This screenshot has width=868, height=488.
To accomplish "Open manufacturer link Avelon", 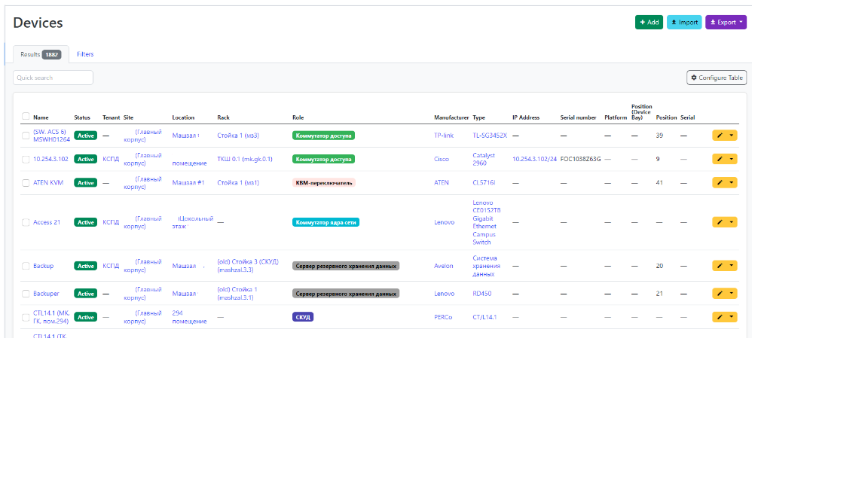I will tap(443, 266).
